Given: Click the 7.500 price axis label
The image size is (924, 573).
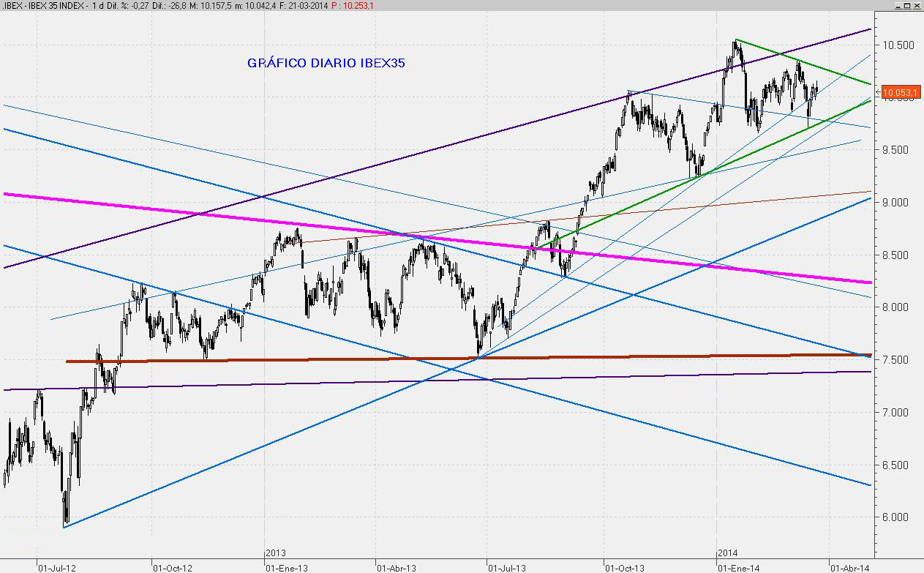Looking at the screenshot, I should click(898, 360).
